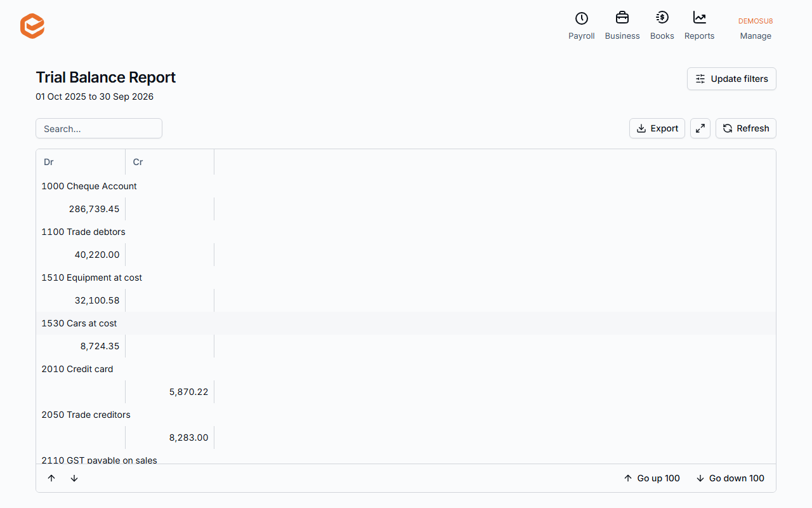Click the orange app logo
Screen dimensions: 812x508
point(32,26)
